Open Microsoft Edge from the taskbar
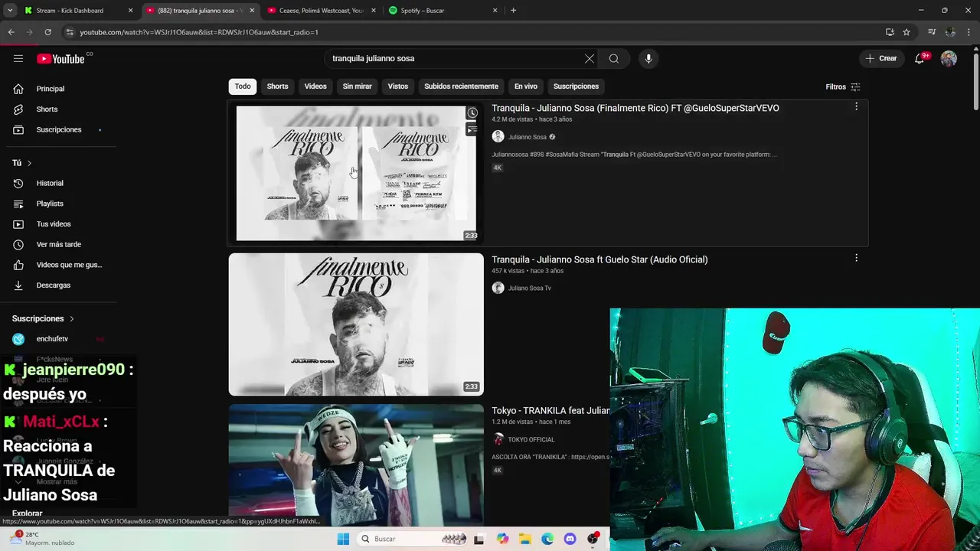Viewport: 980px width, 551px height. point(547,540)
